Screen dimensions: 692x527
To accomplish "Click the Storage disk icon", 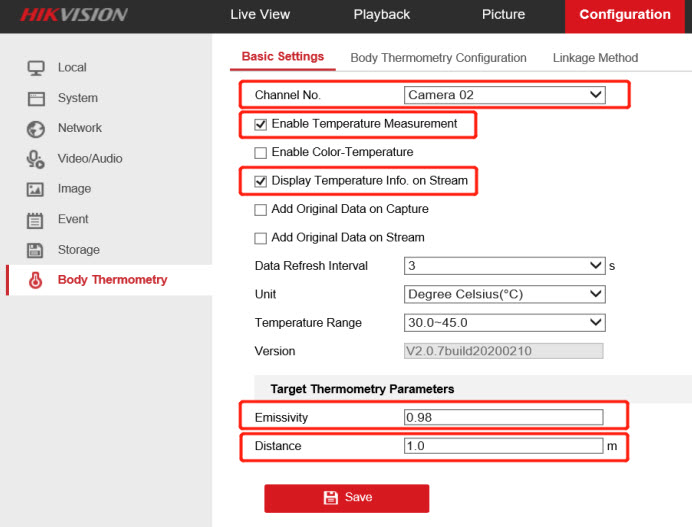I will coord(36,250).
